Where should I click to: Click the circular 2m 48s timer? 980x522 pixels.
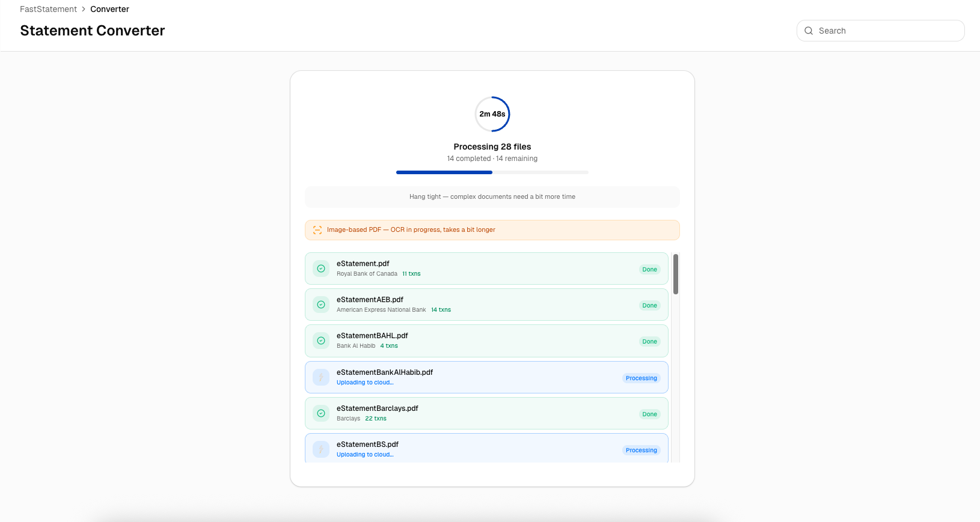click(492, 114)
